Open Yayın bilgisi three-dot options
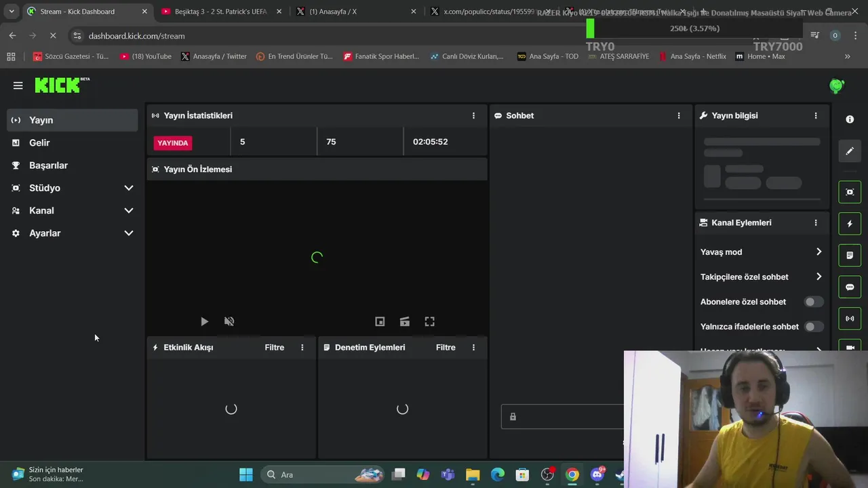868x488 pixels. tap(816, 115)
